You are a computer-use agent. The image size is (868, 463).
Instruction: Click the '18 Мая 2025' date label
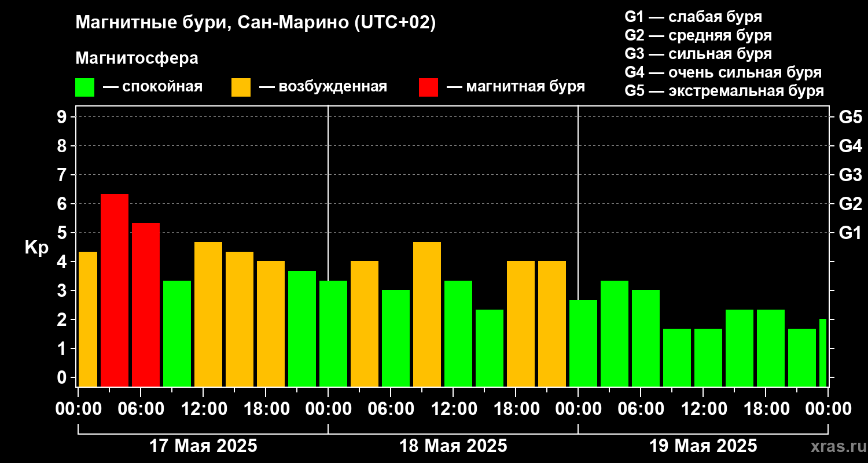pyautogui.click(x=453, y=446)
